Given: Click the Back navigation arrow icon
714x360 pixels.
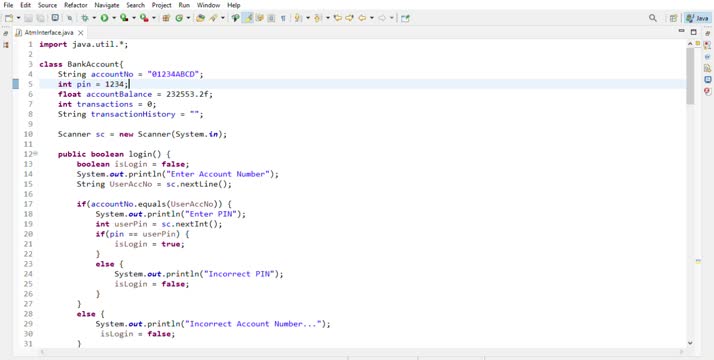Looking at the screenshot, I should [362, 18].
